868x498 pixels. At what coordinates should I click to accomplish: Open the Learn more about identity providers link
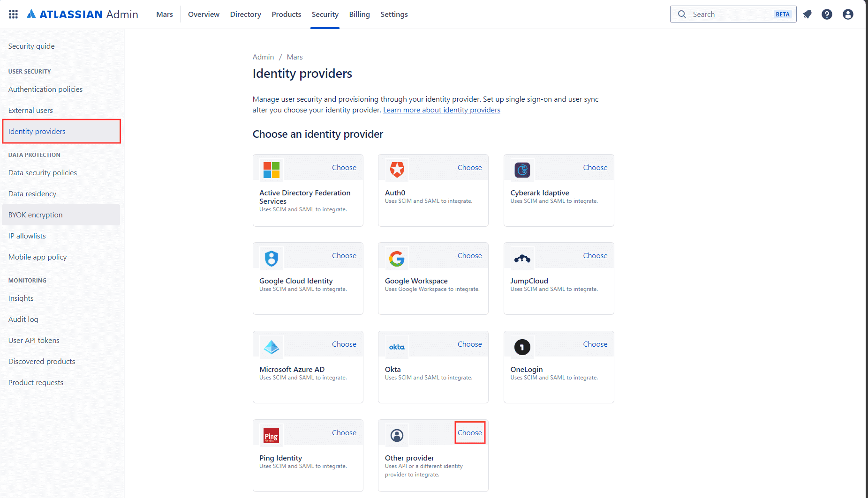[x=441, y=110]
